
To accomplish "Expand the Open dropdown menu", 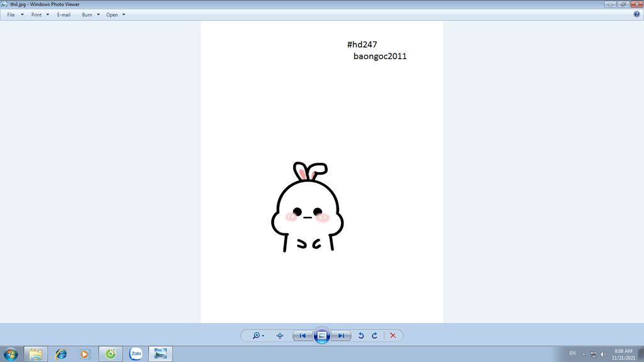I will click(x=116, y=14).
